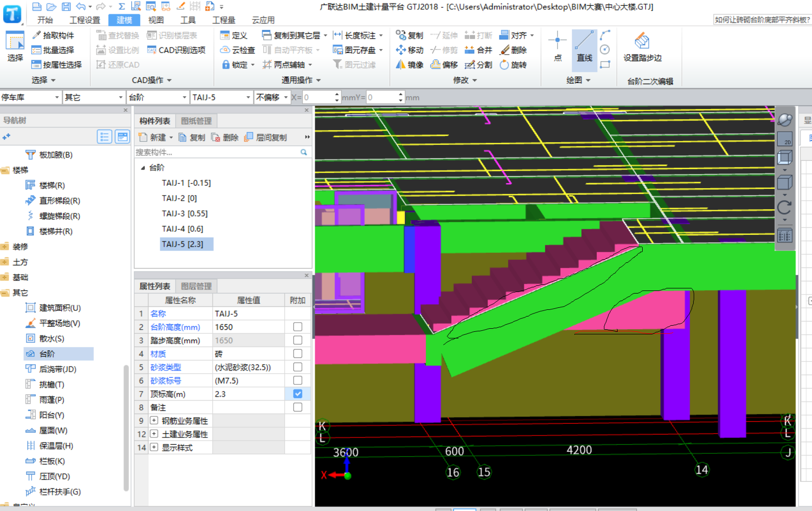Image resolution: width=812 pixels, height=511 pixels.
Task: Click the rotate view icon on right toolbar
Action: [784, 207]
